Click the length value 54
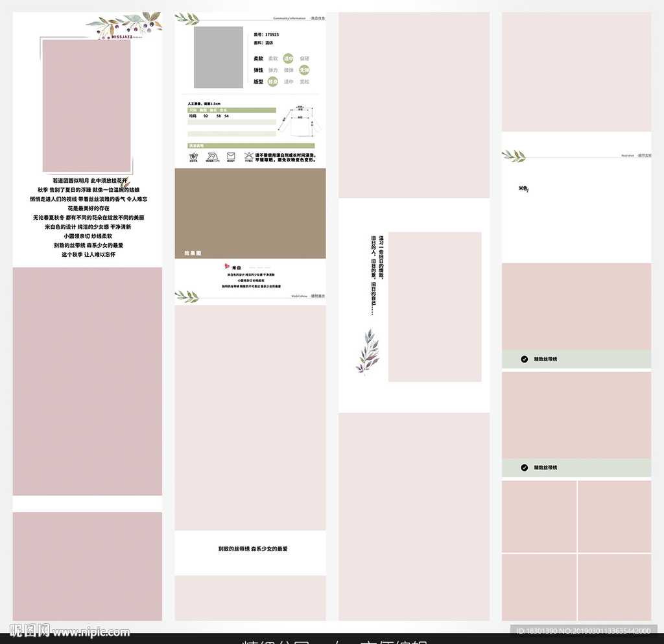Image resolution: width=664 pixels, height=644 pixels. coord(226,115)
